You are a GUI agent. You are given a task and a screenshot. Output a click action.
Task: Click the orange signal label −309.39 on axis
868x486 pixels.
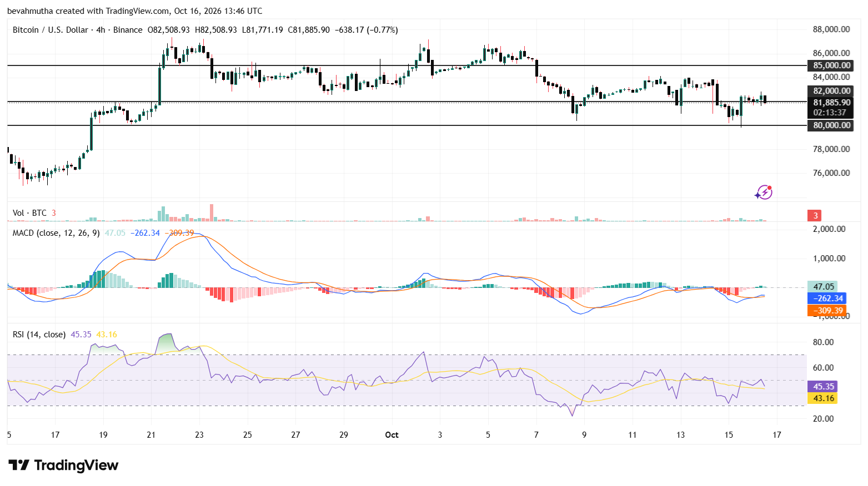(x=827, y=311)
